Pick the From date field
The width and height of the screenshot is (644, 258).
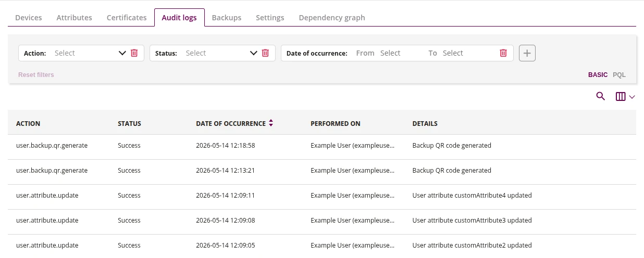click(x=390, y=53)
